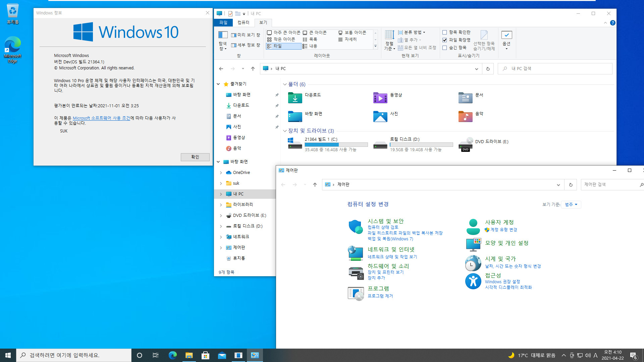644x362 pixels.
Task: Open the 문서 folder icon in 내 PC
Action: click(466, 98)
